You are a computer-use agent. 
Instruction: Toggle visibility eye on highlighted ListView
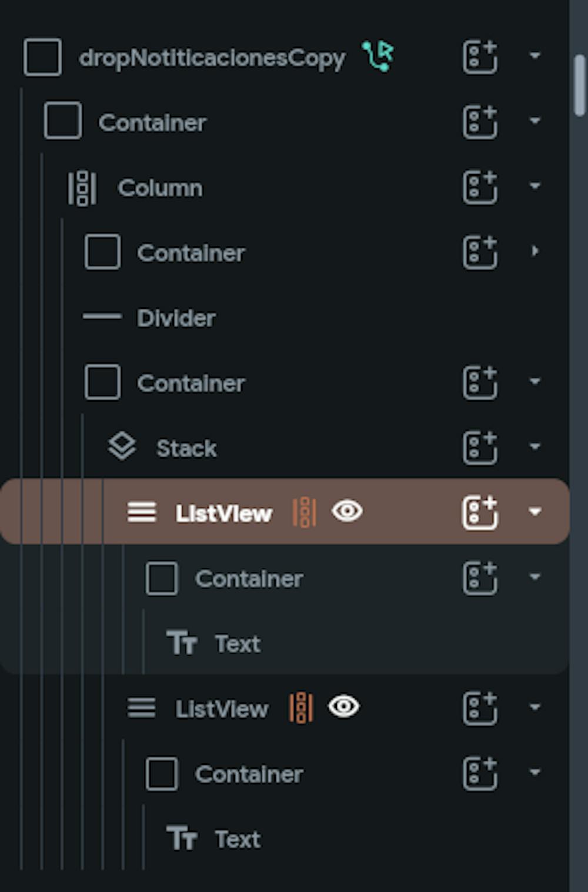click(347, 511)
